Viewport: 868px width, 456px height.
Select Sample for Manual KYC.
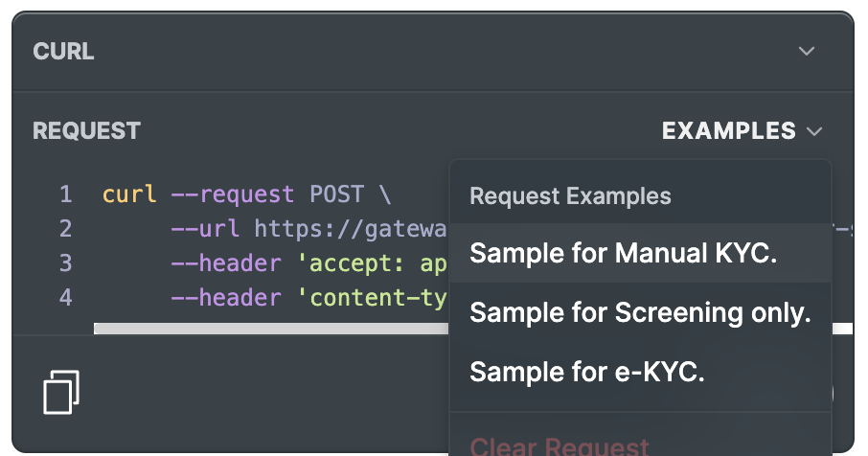[x=624, y=253]
